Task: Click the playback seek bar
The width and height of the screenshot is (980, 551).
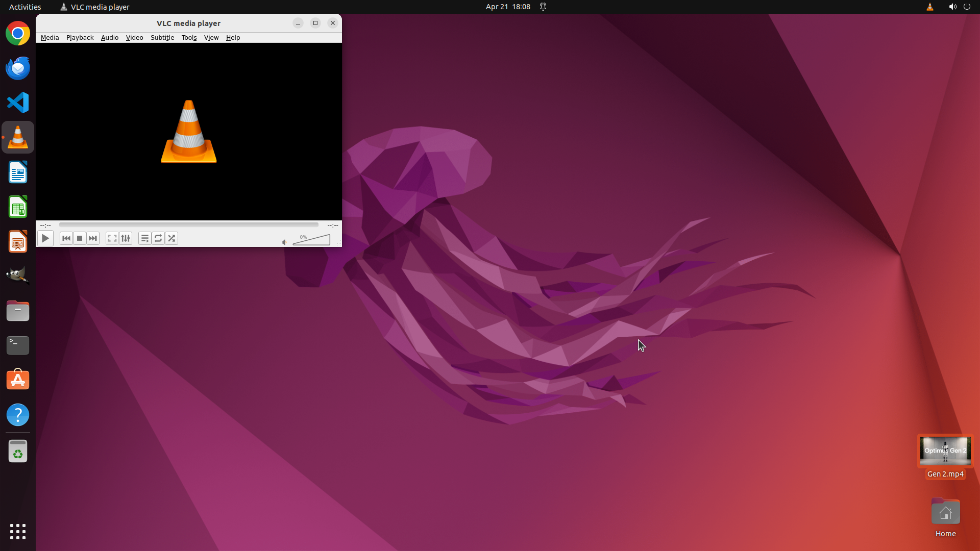Action: [x=188, y=225]
